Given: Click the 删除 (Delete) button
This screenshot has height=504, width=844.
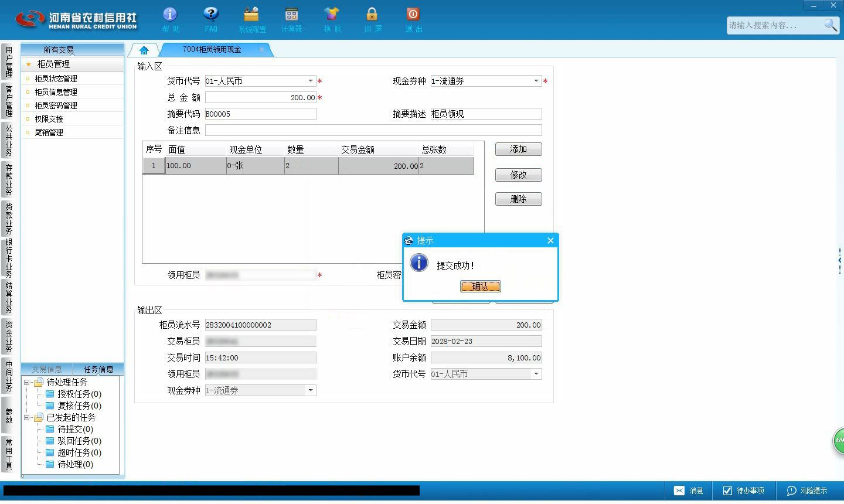Looking at the screenshot, I should pos(519,199).
